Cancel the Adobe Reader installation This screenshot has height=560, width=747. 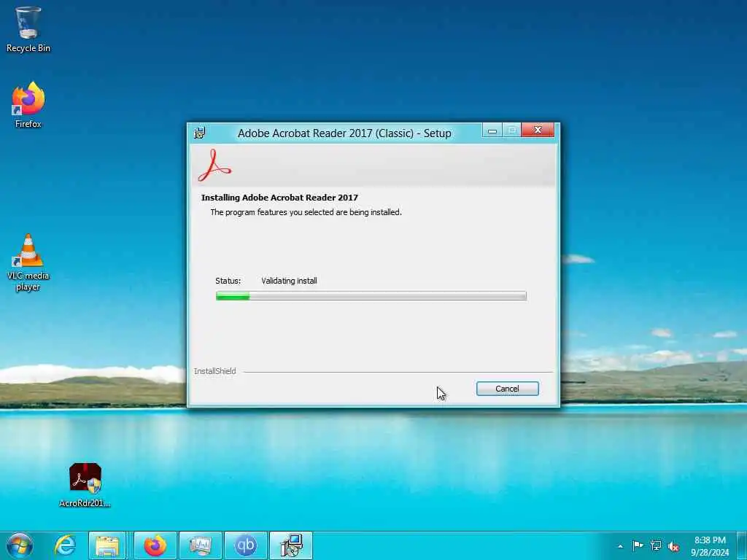508,389
